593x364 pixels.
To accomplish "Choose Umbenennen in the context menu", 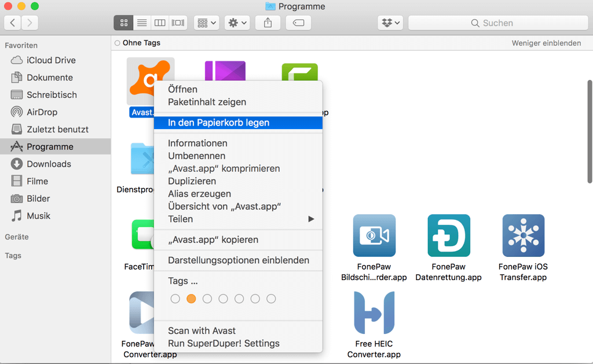I will point(238,156).
